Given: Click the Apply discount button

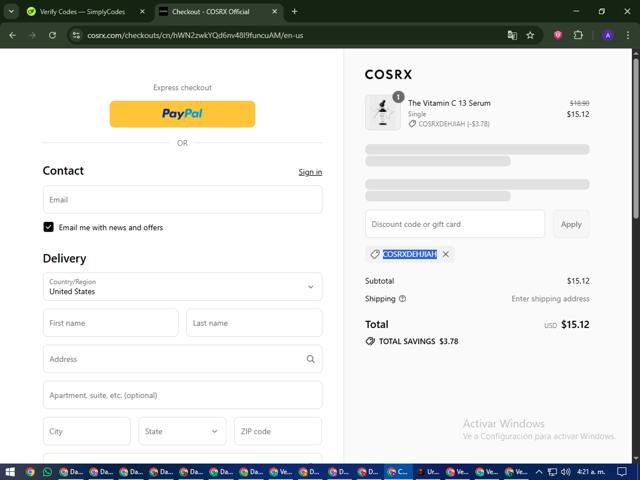Looking at the screenshot, I should (571, 224).
